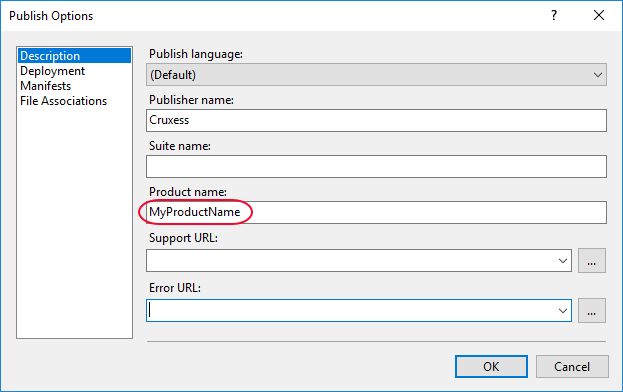Select the Description category
The image size is (623, 392).
74,56
